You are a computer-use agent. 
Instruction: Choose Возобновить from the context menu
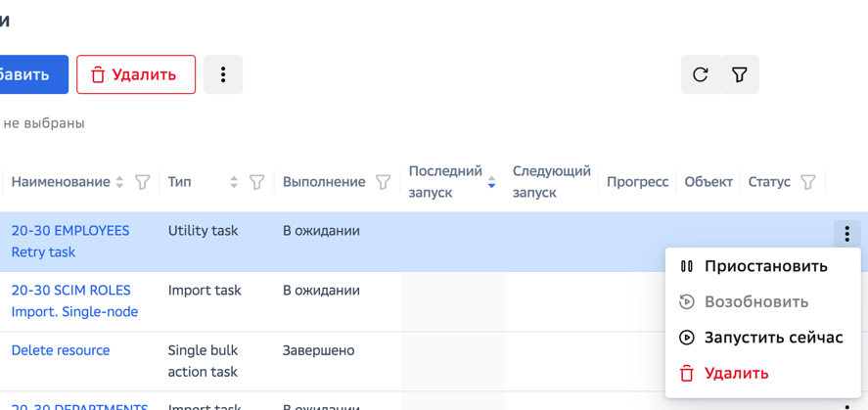(763, 302)
